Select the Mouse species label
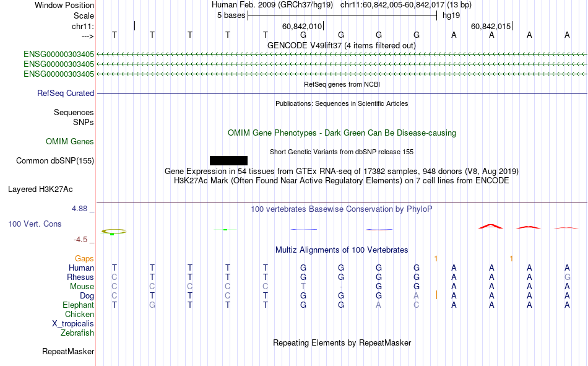 pos(82,286)
